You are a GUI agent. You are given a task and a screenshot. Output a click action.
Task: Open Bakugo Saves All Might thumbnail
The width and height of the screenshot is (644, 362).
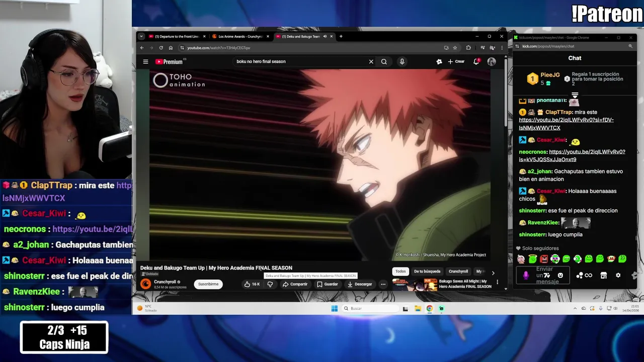pyautogui.click(x=415, y=285)
